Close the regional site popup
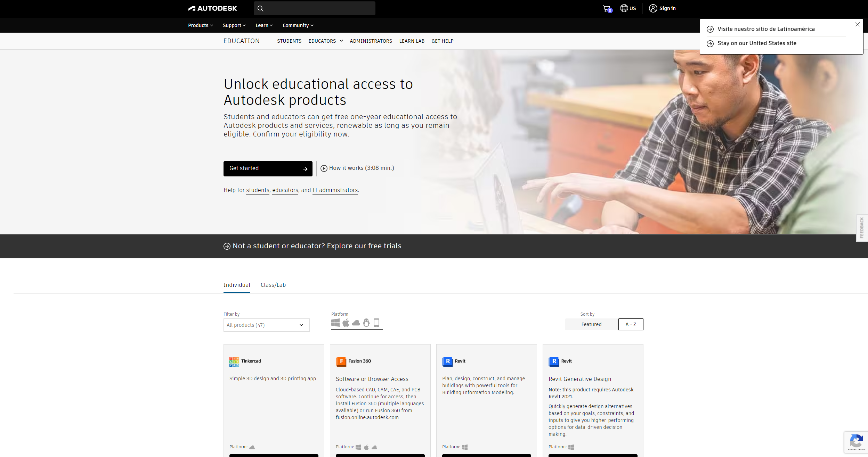The height and width of the screenshot is (457, 868). (857, 24)
